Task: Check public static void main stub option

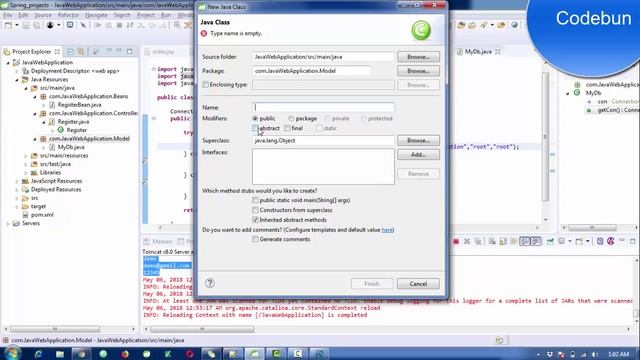Action: (255, 200)
